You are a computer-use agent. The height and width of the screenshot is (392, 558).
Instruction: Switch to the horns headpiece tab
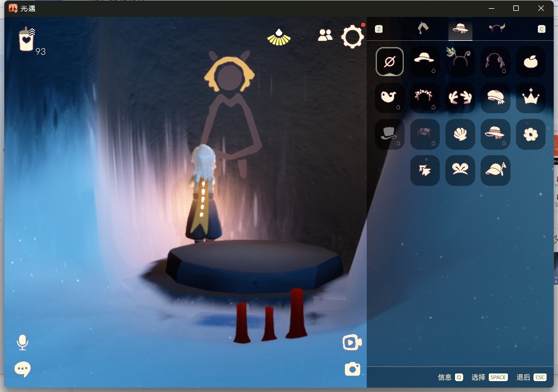pos(497,28)
